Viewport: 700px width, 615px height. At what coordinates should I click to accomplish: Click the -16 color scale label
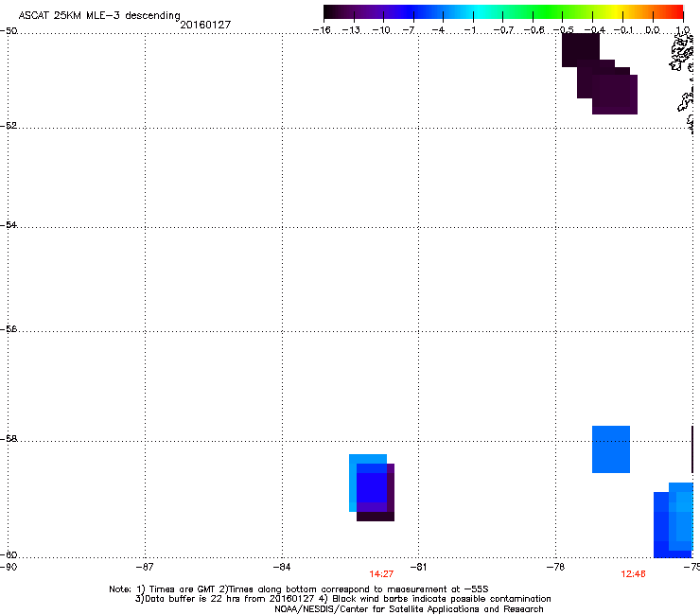[x=322, y=30]
